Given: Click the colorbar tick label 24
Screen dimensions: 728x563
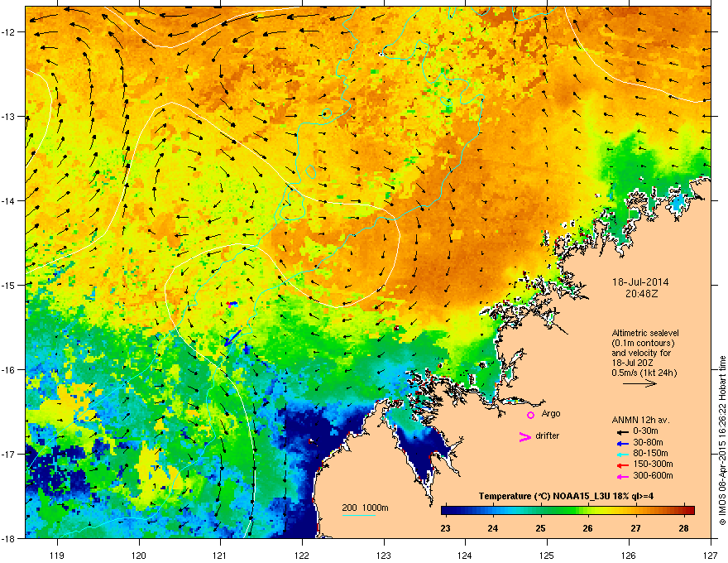Looking at the screenshot, I should [493, 528].
